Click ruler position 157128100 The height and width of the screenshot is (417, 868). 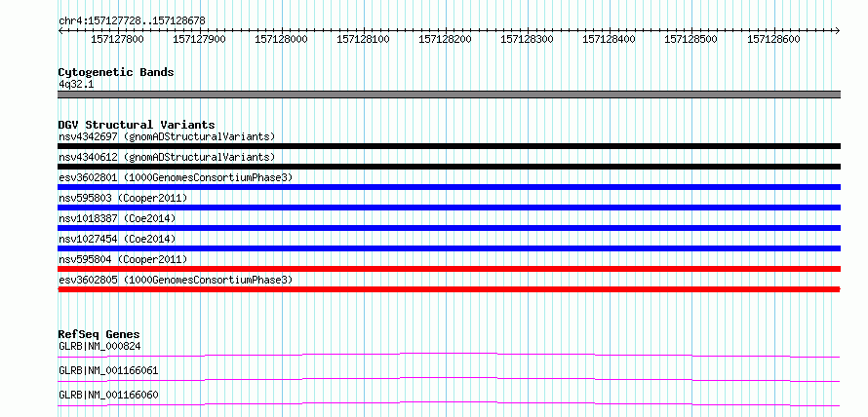point(363,39)
